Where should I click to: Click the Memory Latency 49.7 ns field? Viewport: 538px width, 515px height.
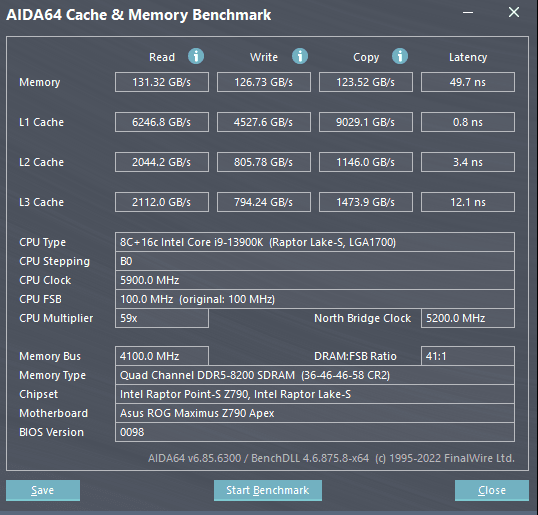click(x=468, y=82)
